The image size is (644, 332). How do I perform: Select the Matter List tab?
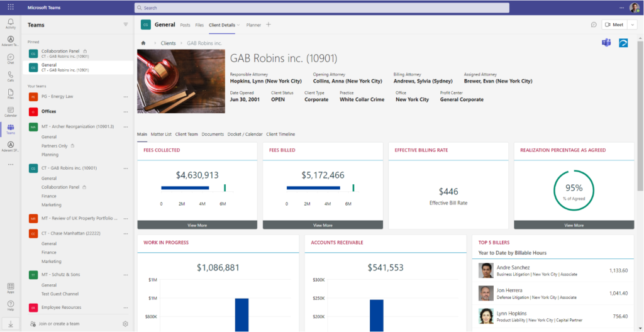pos(161,134)
